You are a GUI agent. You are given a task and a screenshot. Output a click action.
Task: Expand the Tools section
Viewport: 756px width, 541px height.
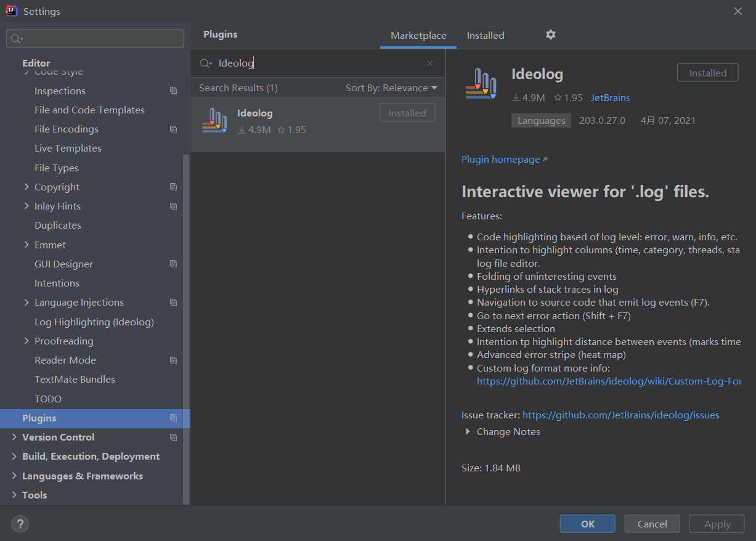[14, 495]
